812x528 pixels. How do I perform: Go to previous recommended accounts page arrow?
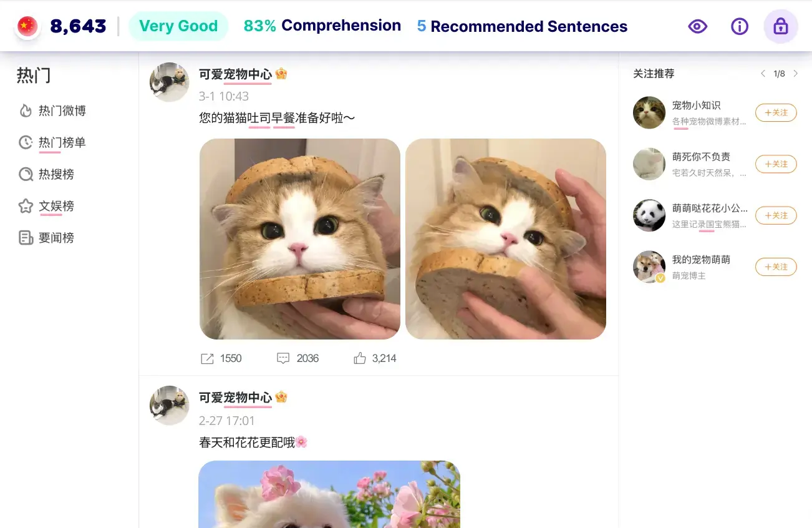tap(763, 74)
